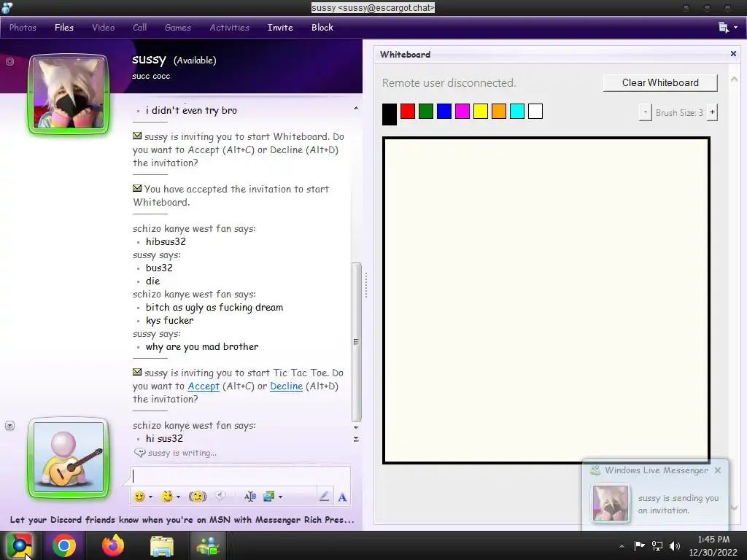Click the chat scroll-up arrow

[x=356, y=109]
